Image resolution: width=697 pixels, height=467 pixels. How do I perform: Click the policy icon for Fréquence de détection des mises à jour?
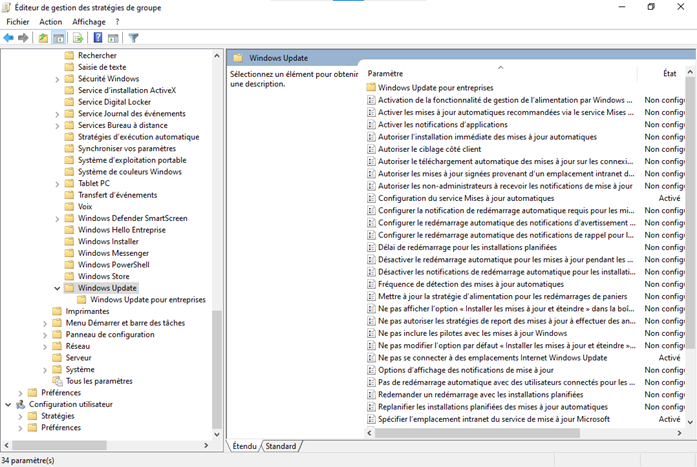pyautogui.click(x=371, y=284)
